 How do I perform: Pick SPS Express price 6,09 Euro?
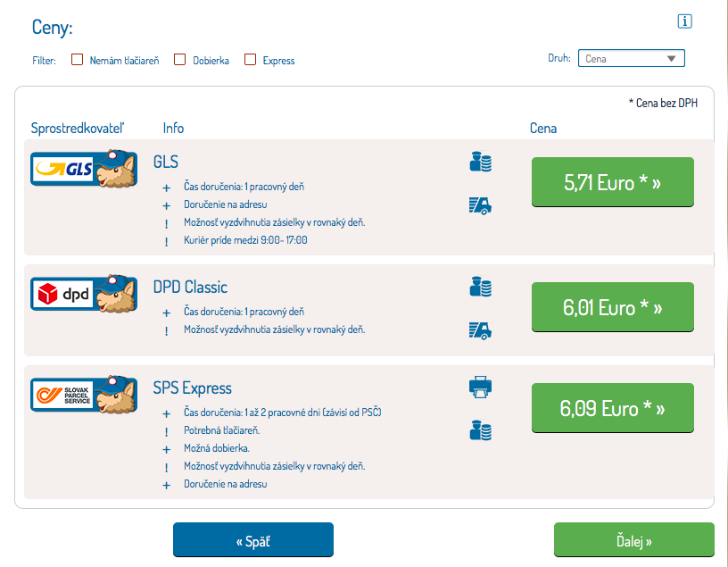[612, 409]
